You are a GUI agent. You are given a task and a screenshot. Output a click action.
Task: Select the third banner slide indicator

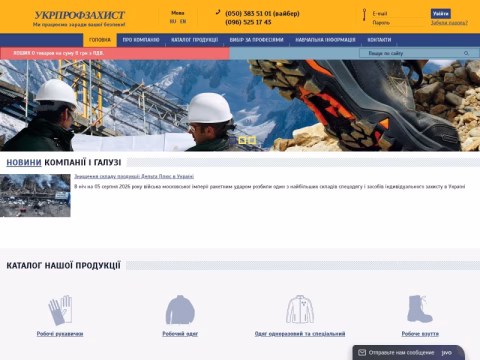tap(252, 140)
